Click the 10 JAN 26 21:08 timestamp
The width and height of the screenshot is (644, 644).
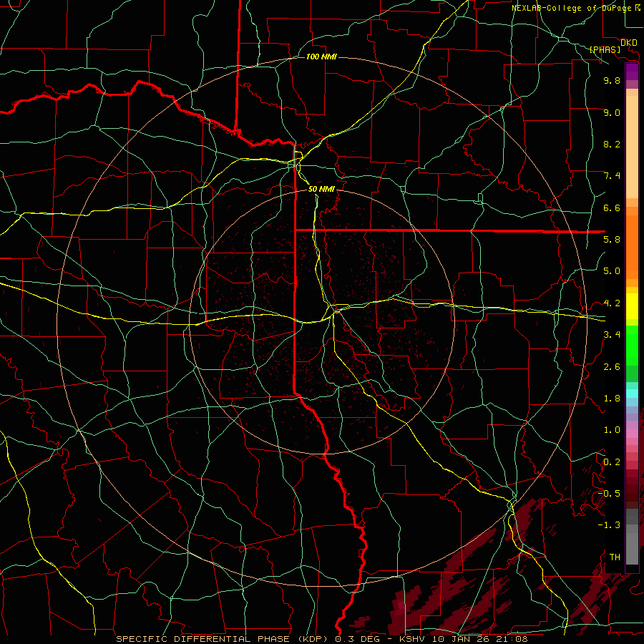[479, 639]
